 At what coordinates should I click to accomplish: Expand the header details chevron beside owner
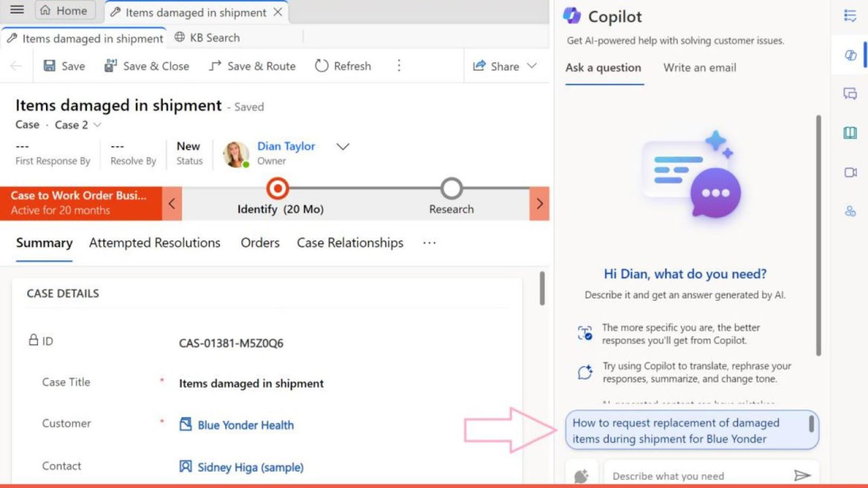coord(343,146)
